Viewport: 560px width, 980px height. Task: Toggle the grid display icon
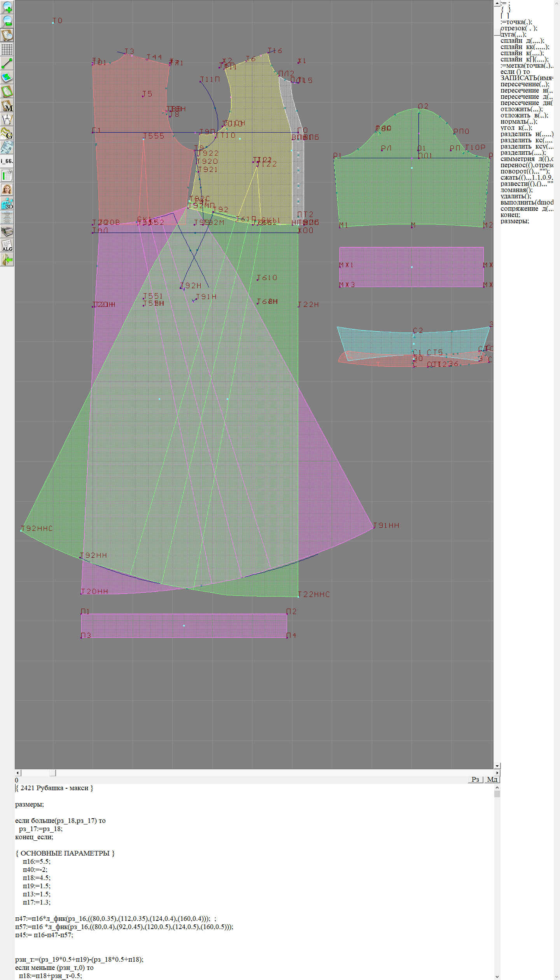(x=7, y=49)
